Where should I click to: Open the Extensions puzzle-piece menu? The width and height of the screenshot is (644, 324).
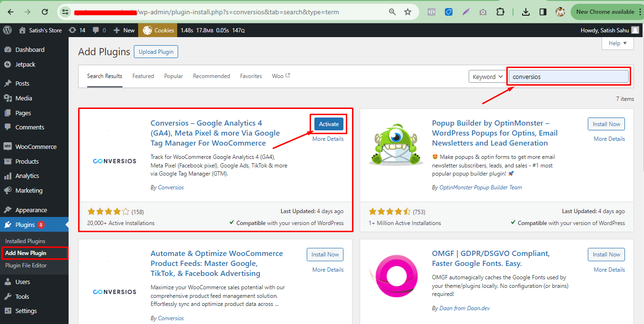500,12
